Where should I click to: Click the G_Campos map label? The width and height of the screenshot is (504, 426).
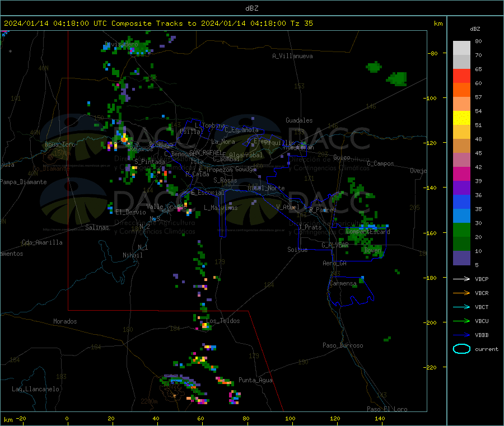click(x=380, y=163)
